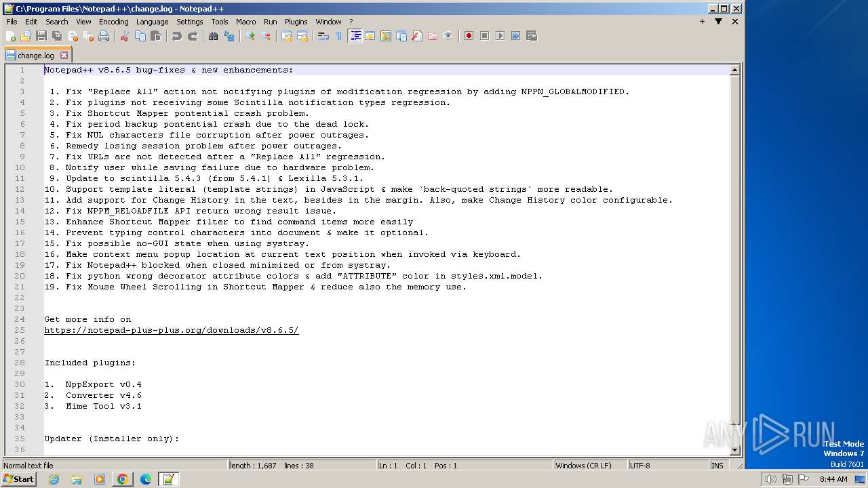The width and height of the screenshot is (868, 488).
Task: Print the document using the printer icon
Action: [x=104, y=36]
